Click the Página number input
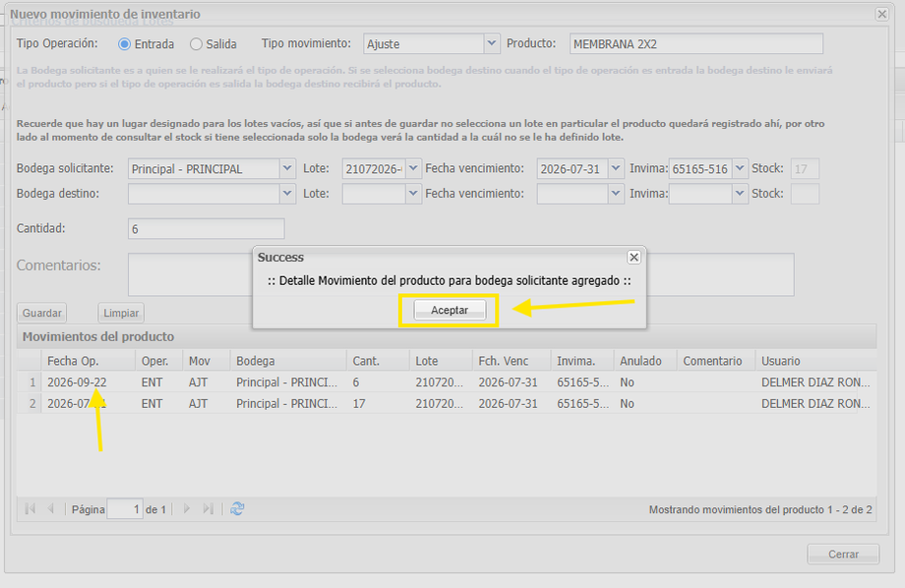Screen dimensions: 905x588 click(125, 509)
